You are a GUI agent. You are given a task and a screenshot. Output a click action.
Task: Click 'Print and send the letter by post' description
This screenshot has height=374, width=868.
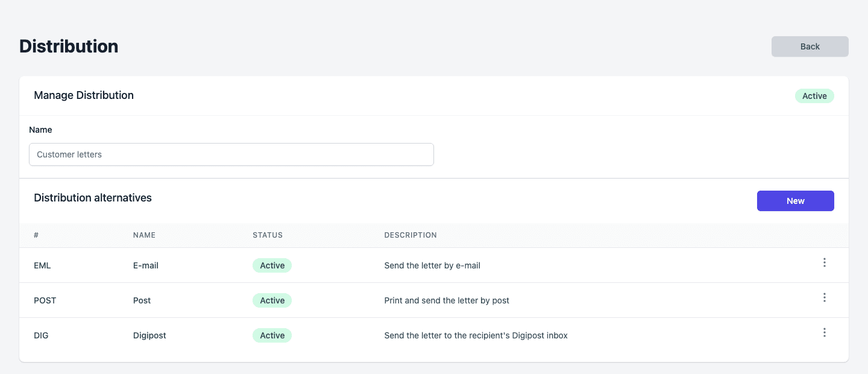[x=447, y=300]
